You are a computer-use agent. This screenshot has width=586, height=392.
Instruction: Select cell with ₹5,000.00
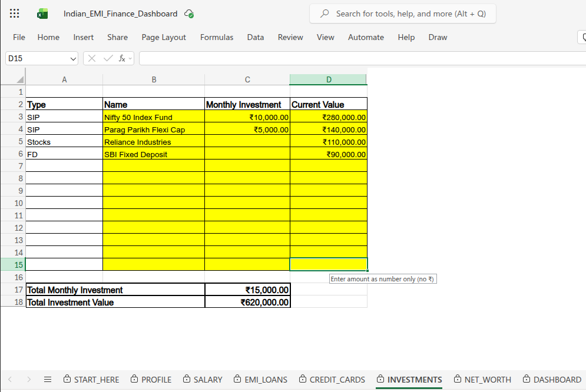click(247, 129)
